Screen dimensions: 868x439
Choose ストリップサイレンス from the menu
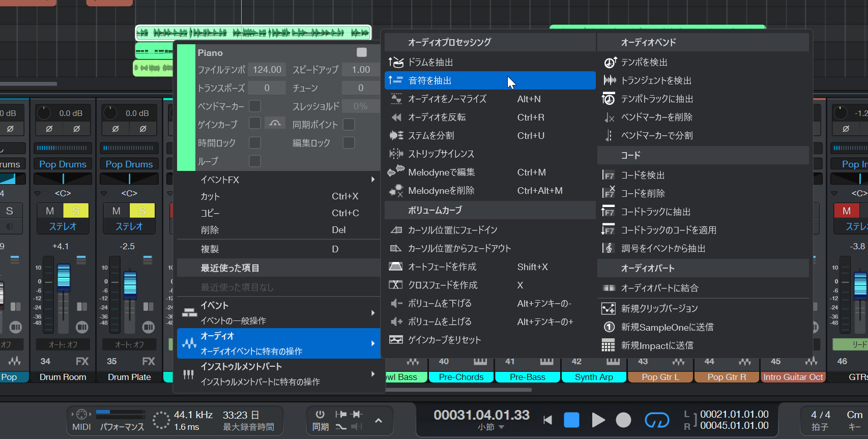(441, 154)
